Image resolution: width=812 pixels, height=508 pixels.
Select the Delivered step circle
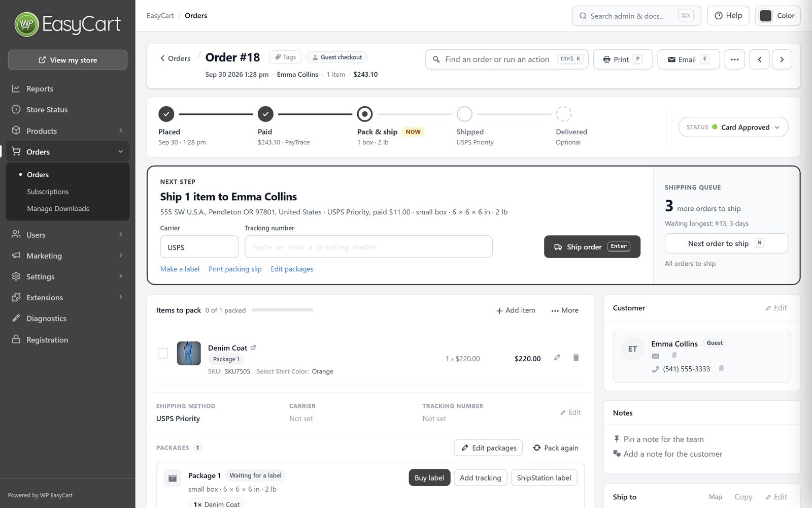point(564,114)
